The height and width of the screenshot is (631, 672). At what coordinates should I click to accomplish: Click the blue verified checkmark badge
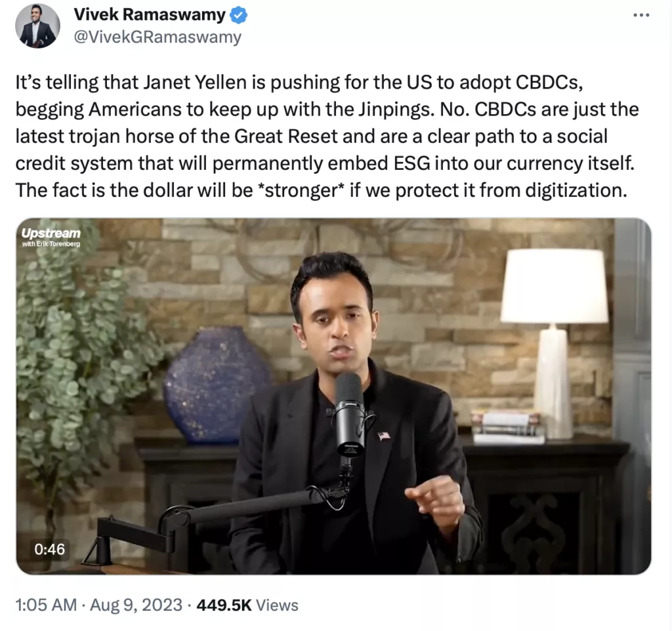tap(238, 15)
